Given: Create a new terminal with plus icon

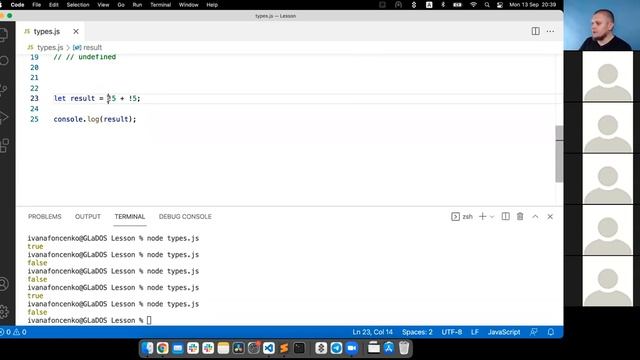Looking at the screenshot, I should [482, 216].
